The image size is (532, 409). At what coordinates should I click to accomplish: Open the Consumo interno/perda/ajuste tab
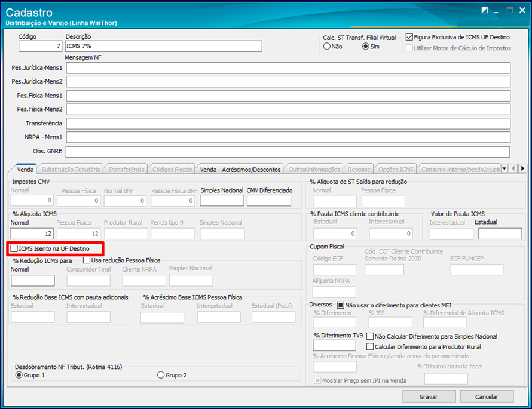tap(460, 170)
